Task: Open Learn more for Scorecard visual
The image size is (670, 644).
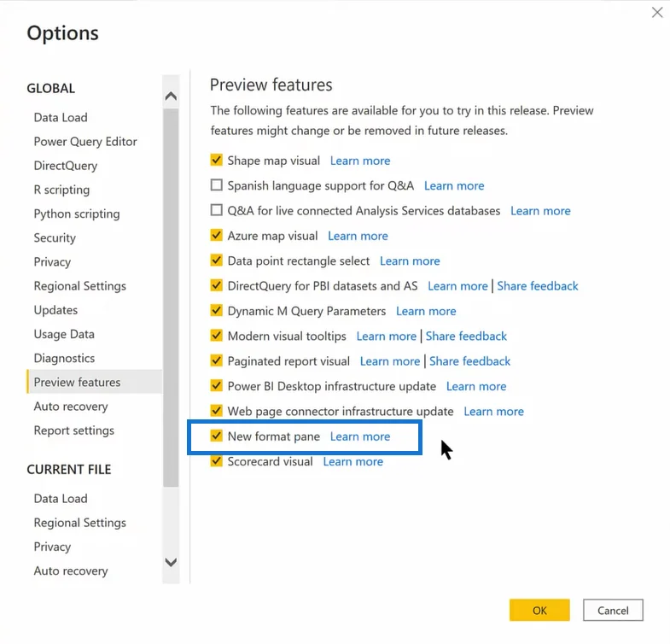Action: (x=353, y=462)
